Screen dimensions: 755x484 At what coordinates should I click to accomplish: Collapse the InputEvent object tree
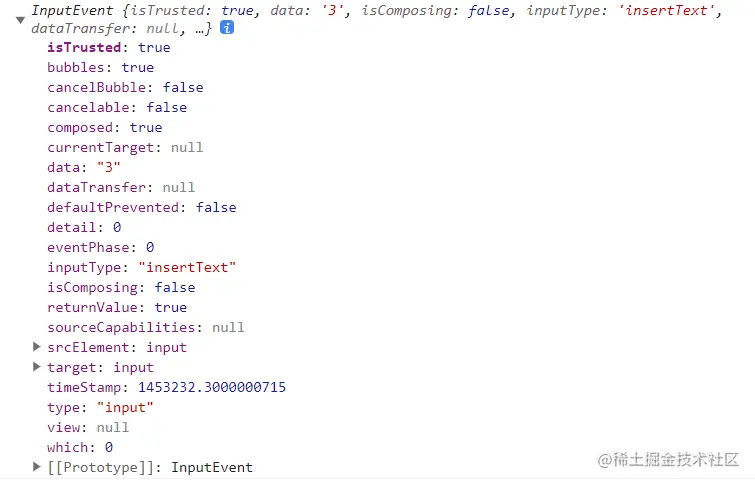[x=20, y=20]
